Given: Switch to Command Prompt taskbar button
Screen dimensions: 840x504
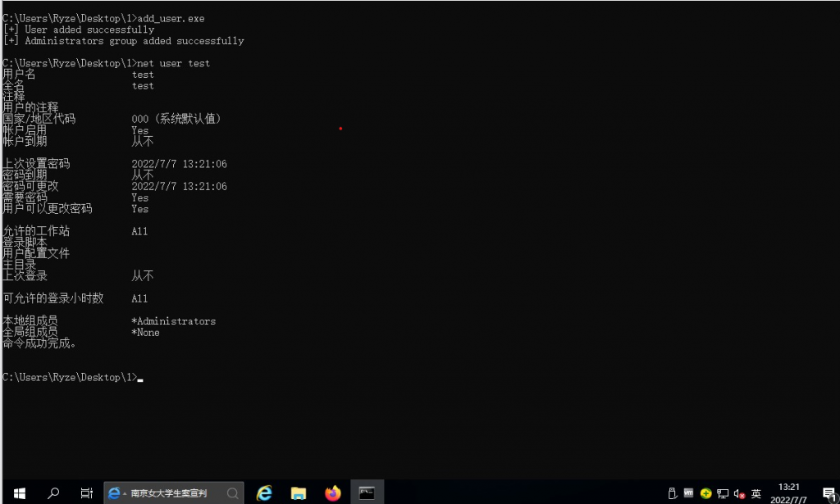Looking at the screenshot, I should pyautogui.click(x=367, y=493).
